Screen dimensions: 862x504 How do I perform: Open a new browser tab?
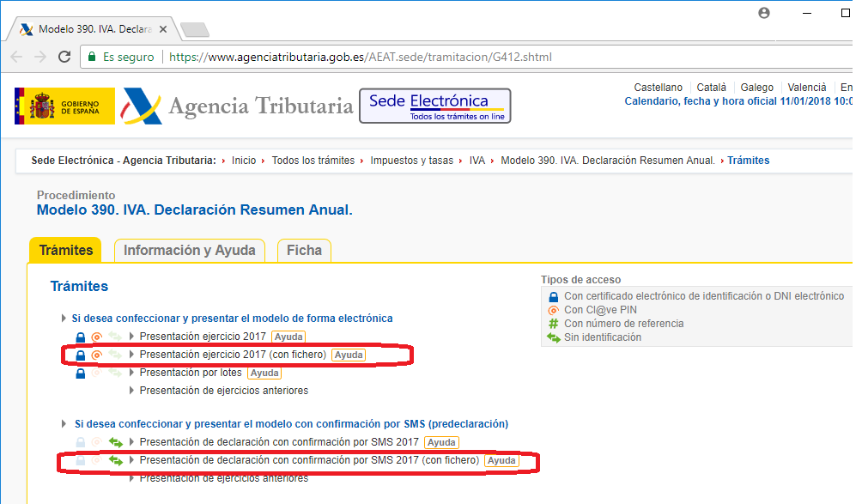[x=195, y=30]
